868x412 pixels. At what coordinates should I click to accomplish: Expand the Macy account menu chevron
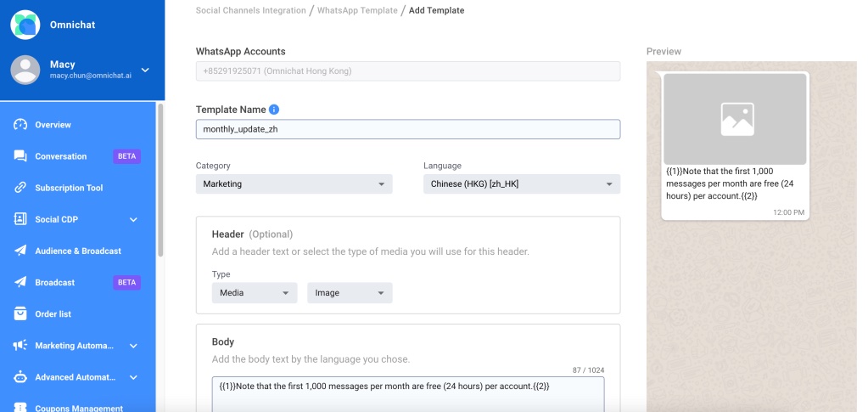[x=145, y=70]
